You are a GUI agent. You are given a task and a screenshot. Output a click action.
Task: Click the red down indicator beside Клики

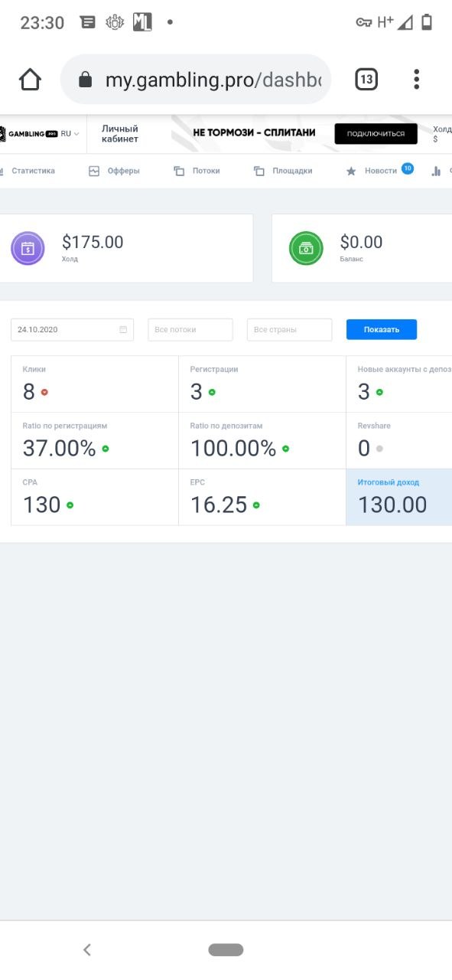pyautogui.click(x=44, y=392)
